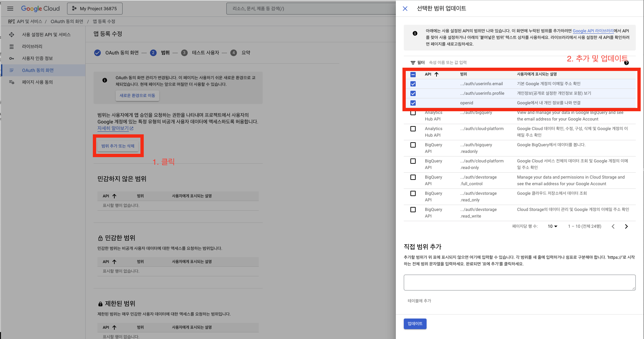Image resolution: width=644 pixels, height=339 pixels.
Task: Open the My Project 36875 project selector
Action: point(95,9)
